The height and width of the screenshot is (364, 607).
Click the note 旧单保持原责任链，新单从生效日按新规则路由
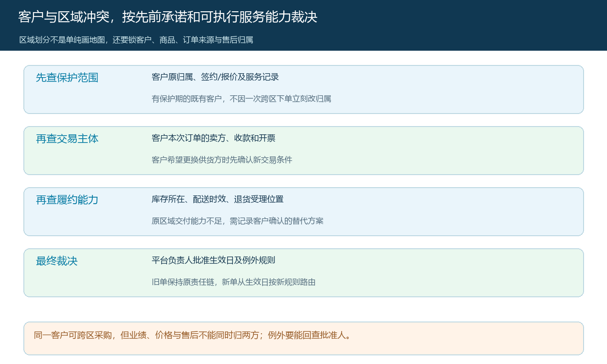(234, 282)
